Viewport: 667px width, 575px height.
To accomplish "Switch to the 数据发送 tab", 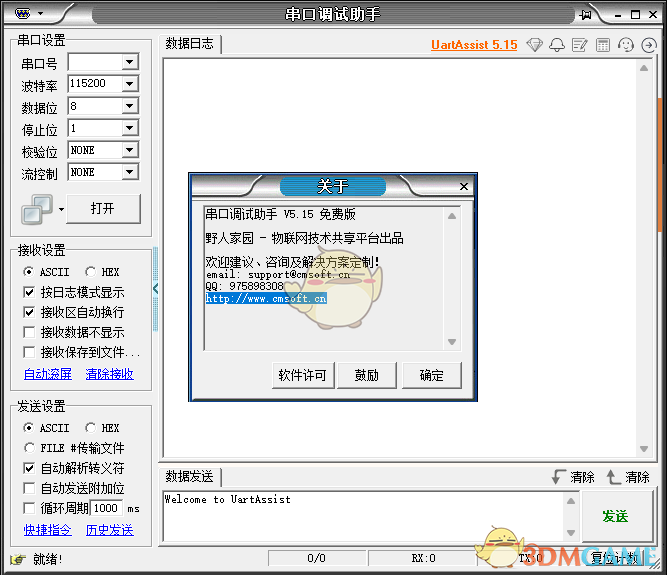I will (190, 477).
